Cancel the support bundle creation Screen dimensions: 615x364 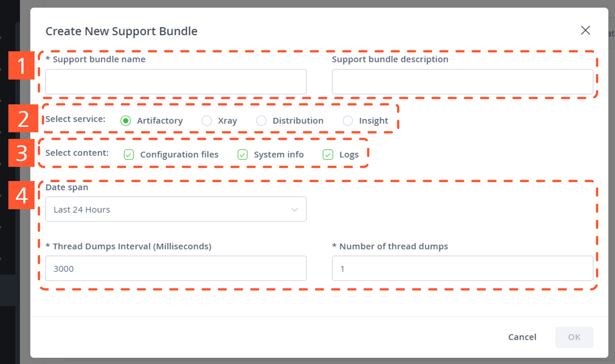point(522,337)
